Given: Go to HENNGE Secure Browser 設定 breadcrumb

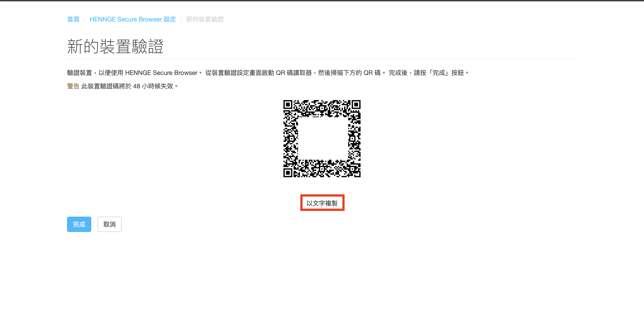Looking at the screenshot, I should 133,19.
